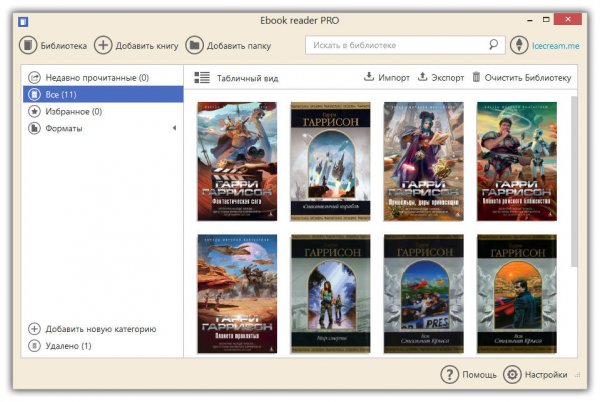Click the Добавить папку folder icon
The width and height of the screenshot is (600, 402).
[194, 46]
